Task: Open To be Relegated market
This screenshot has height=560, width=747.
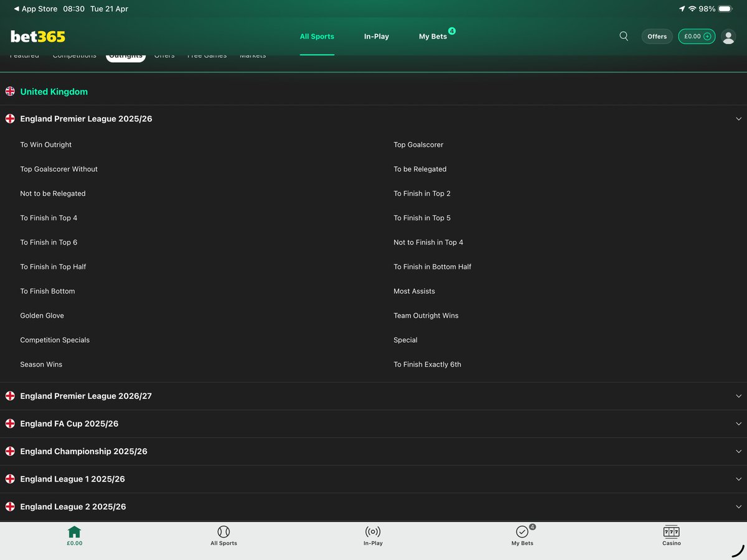Action: (x=420, y=169)
